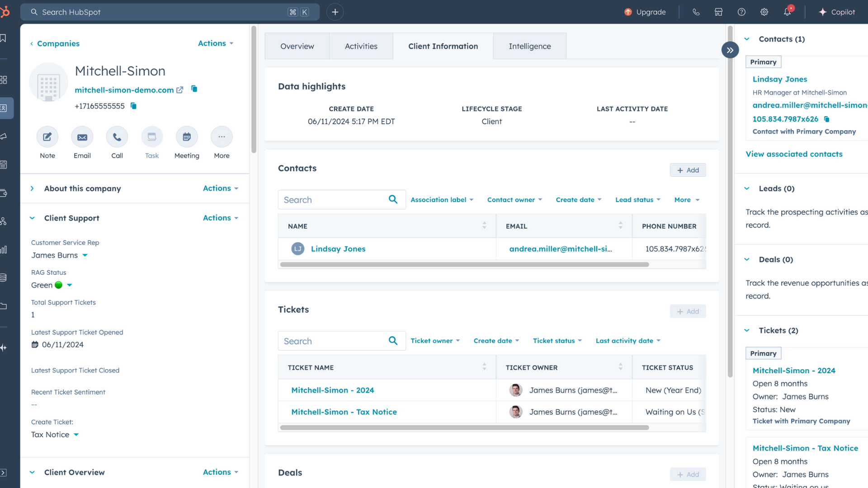Click the Add button in Contacts
The image size is (868, 488).
point(688,170)
